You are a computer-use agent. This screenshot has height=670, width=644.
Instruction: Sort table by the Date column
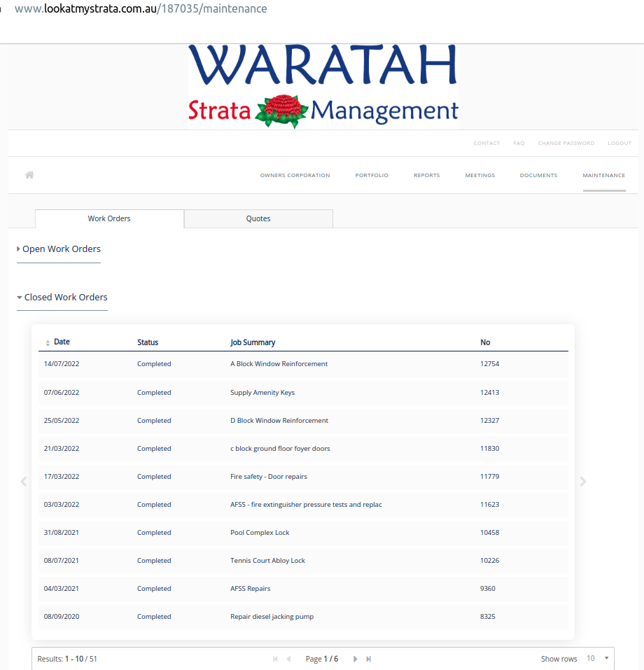coord(61,342)
